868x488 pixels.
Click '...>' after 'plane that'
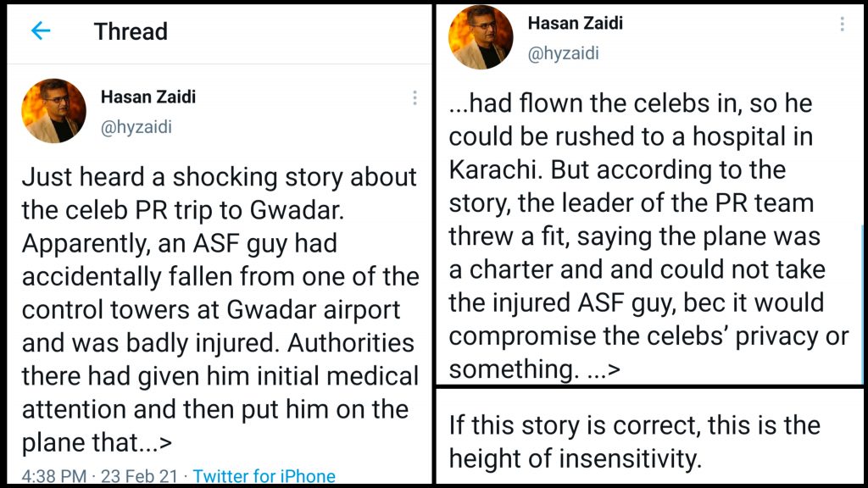(159, 442)
